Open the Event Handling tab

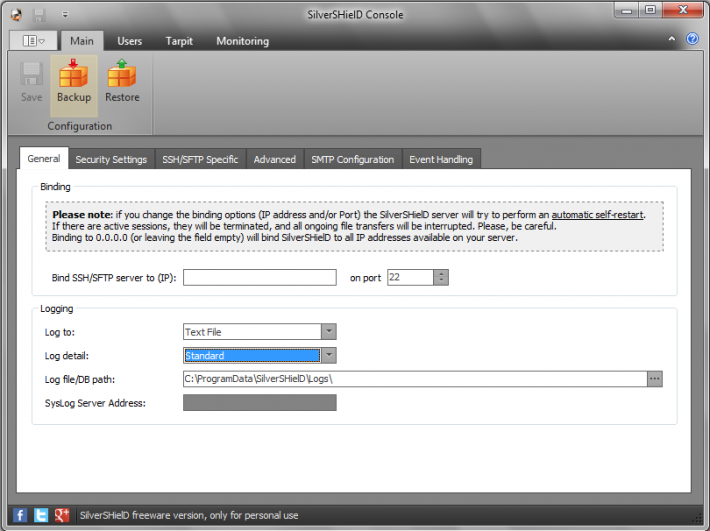(441, 159)
